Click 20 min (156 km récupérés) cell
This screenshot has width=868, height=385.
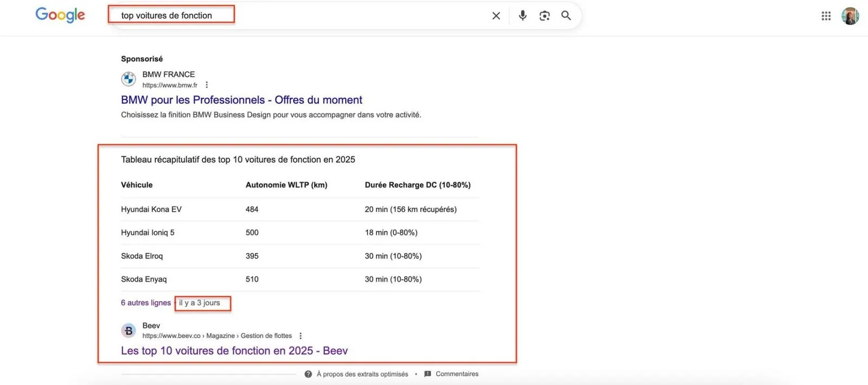(x=411, y=210)
